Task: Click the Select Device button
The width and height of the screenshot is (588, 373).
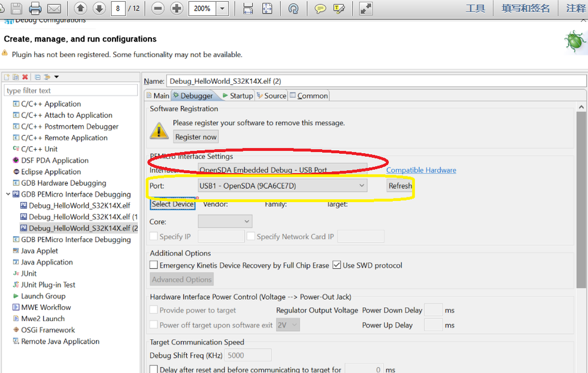Action: click(173, 204)
